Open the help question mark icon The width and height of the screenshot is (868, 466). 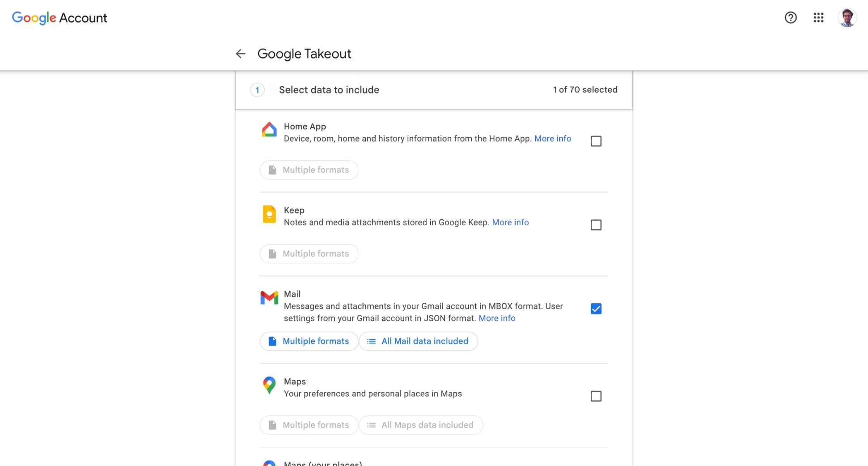[x=791, y=17]
